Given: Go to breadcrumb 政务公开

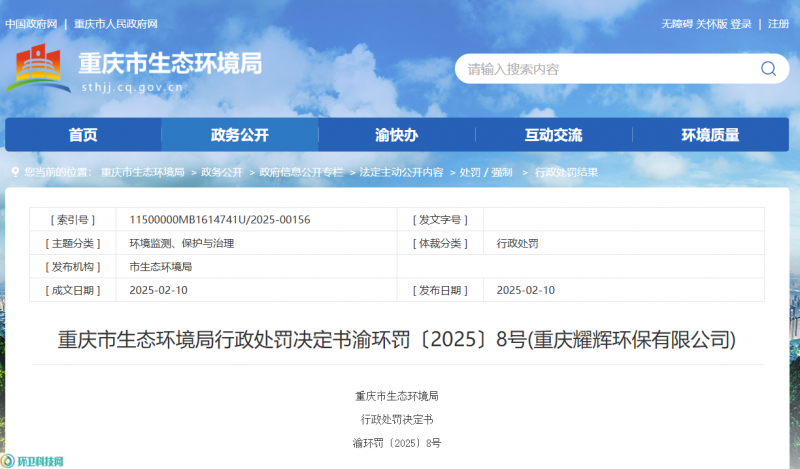Looking at the screenshot, I should [222, 172].
